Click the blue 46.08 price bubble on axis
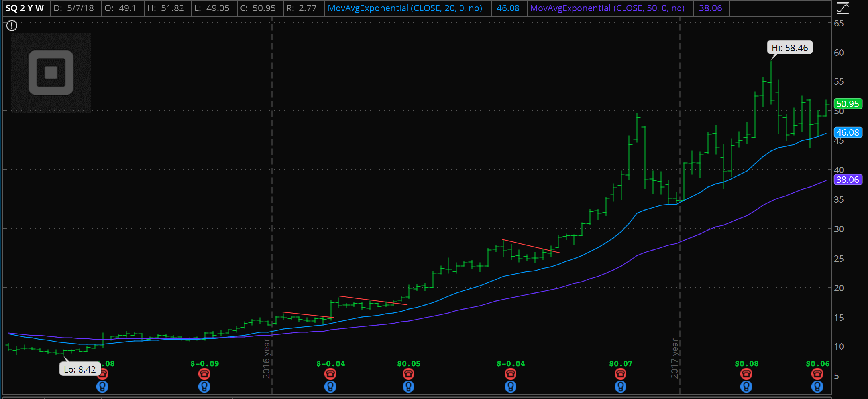The image size is (868, 399). pyautogui.click(x=848, y=132)
